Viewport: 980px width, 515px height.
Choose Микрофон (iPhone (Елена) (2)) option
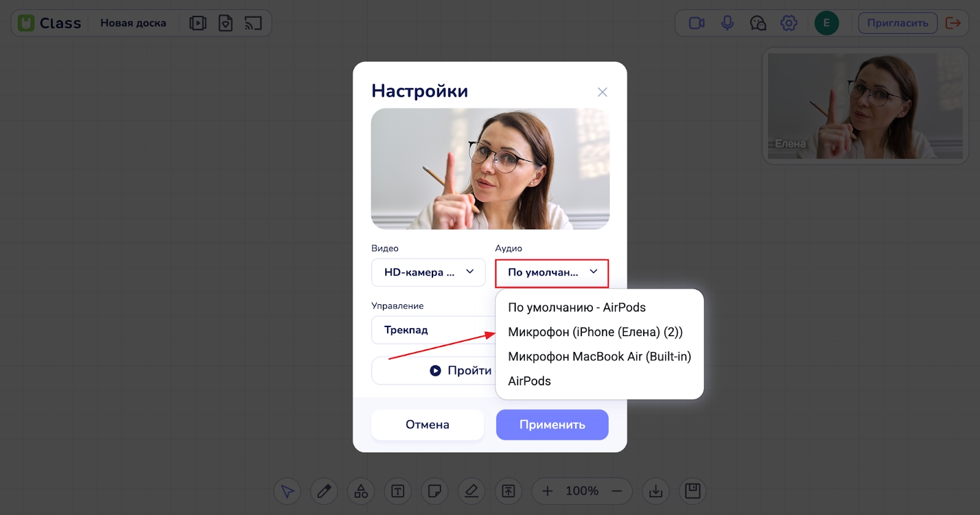point(595,332)
